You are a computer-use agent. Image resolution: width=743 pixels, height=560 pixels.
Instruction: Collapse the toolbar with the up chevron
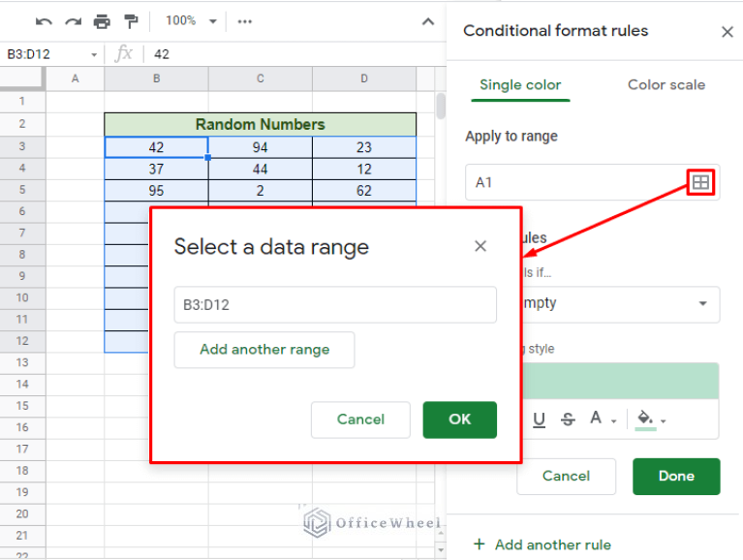428,21
